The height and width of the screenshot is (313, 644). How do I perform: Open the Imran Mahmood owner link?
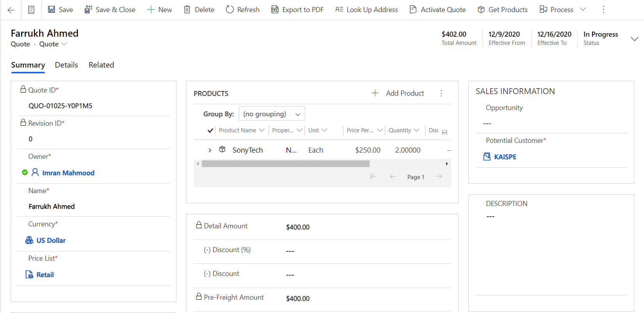(x=68, y=173)
